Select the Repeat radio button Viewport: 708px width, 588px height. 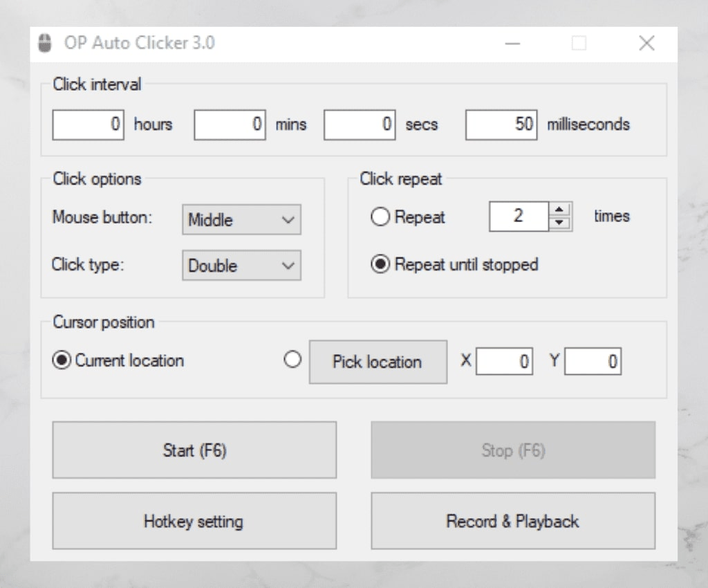click(x=380, y=217)
